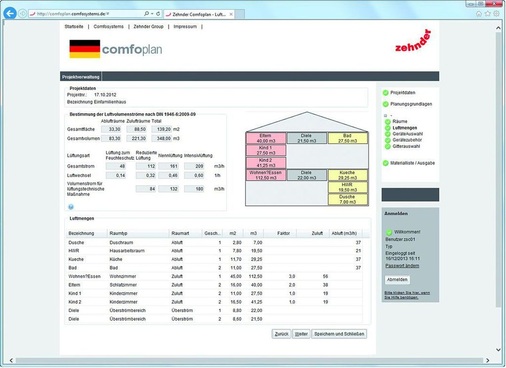Click Passwort ändern link
The width and height of the screenshot is (506, 368).
click(402, 266)
